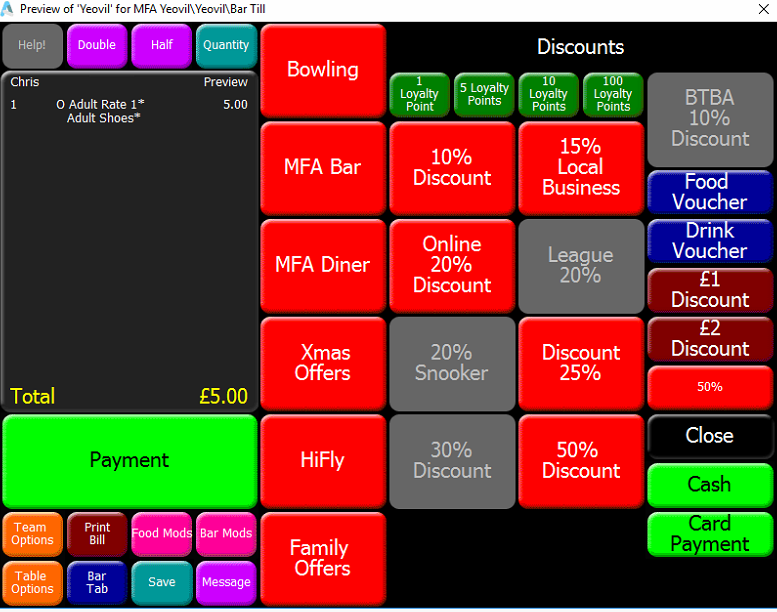Viewport: 777px width, 612px height.
Task: Click the application icon in the title bar
Action: [7, 9]
